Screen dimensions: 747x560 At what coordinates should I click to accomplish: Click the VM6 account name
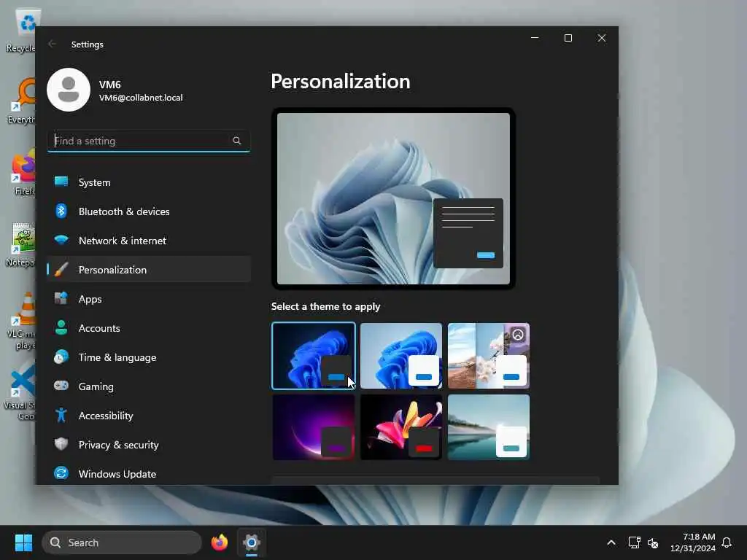tap(109, 85)
